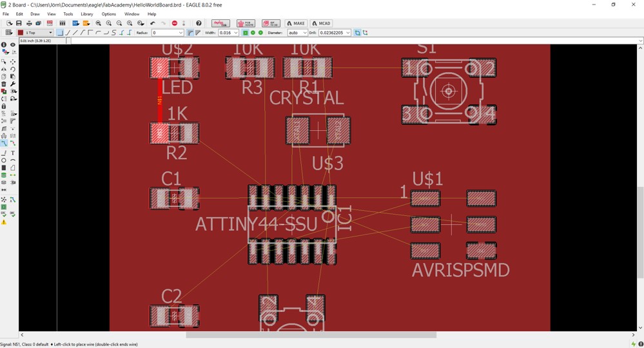Run a user language program via ULP icon
The height and width of the screenshot is (348, 644).
86,23
